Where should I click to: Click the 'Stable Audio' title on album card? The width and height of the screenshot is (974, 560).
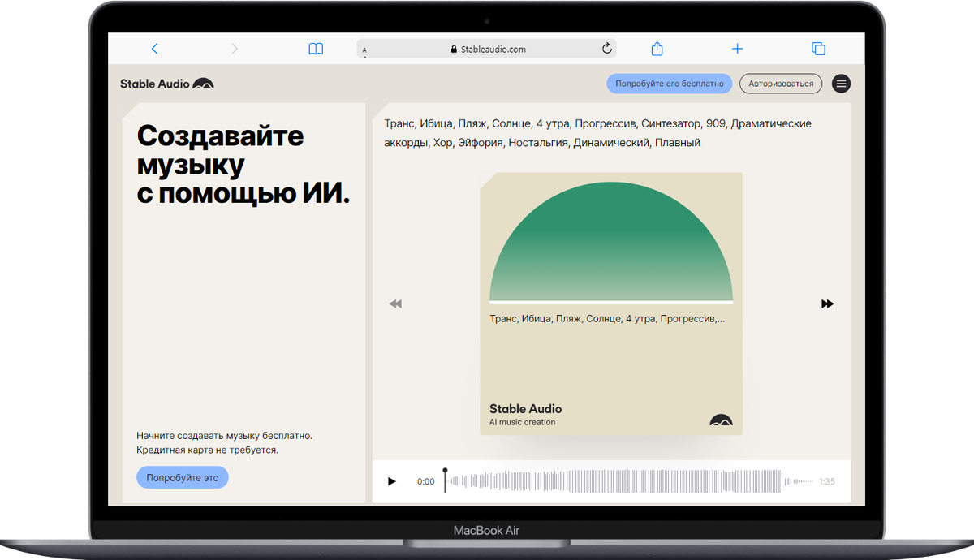525,409
